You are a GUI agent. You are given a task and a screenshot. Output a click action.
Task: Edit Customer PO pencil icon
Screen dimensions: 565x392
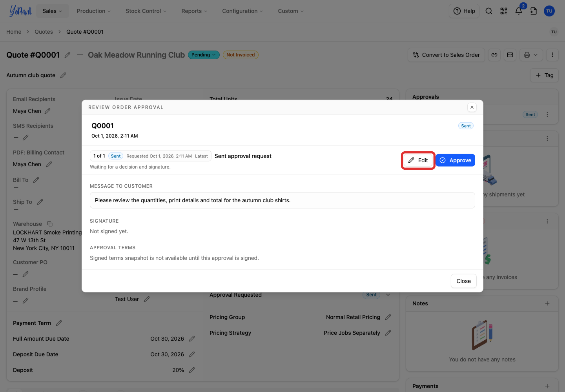pos(26,274)
